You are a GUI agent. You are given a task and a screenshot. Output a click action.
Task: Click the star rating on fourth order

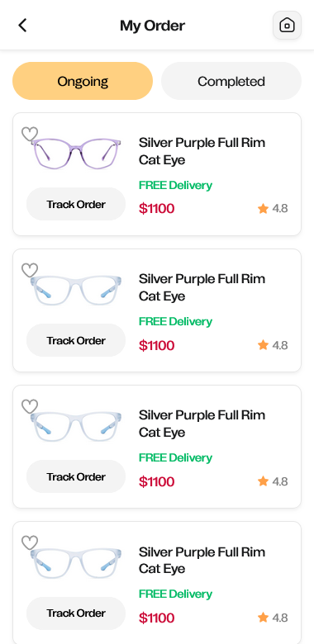tap(273, 618)
